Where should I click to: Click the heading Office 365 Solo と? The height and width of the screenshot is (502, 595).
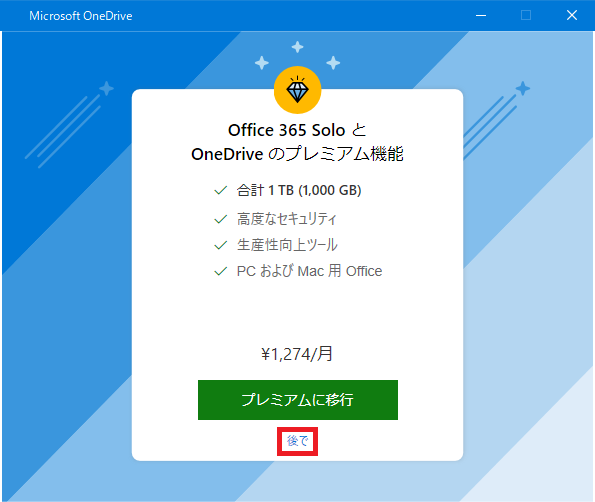point(297,130)
